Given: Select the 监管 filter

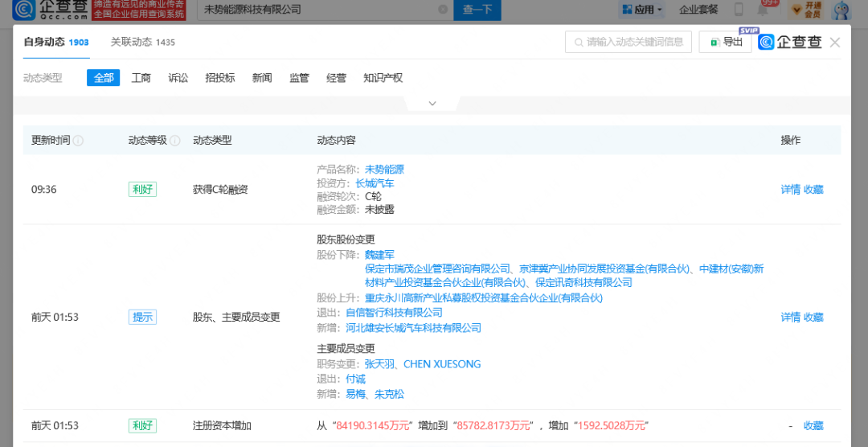Looking at the screenshot, I should [x=299, y=77].
